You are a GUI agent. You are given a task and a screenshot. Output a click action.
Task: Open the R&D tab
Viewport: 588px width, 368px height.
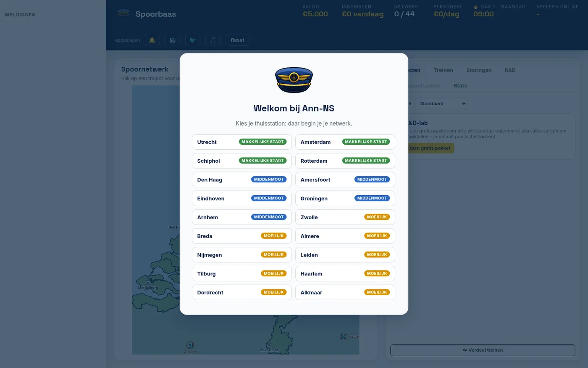[510, 70]
